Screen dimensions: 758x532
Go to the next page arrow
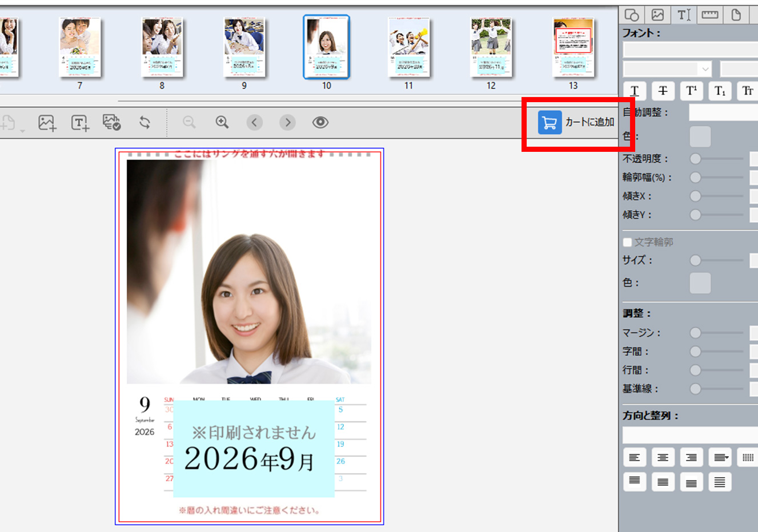click(x=287, y=122)
